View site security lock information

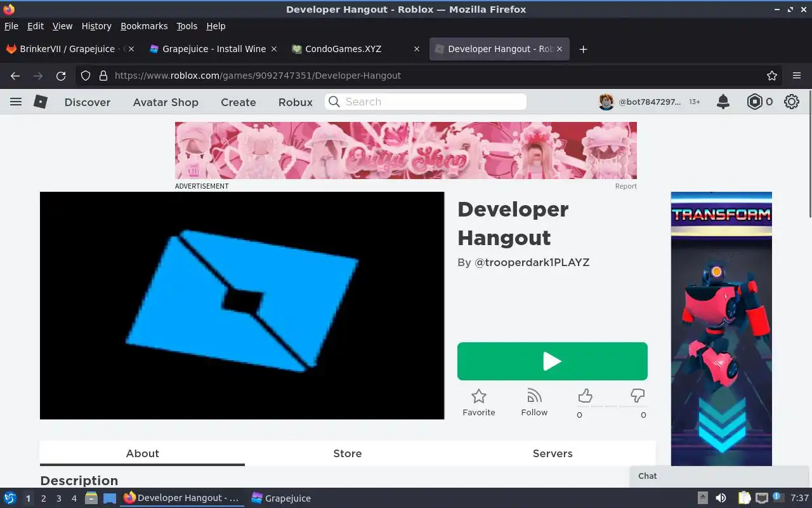point(103,76)
